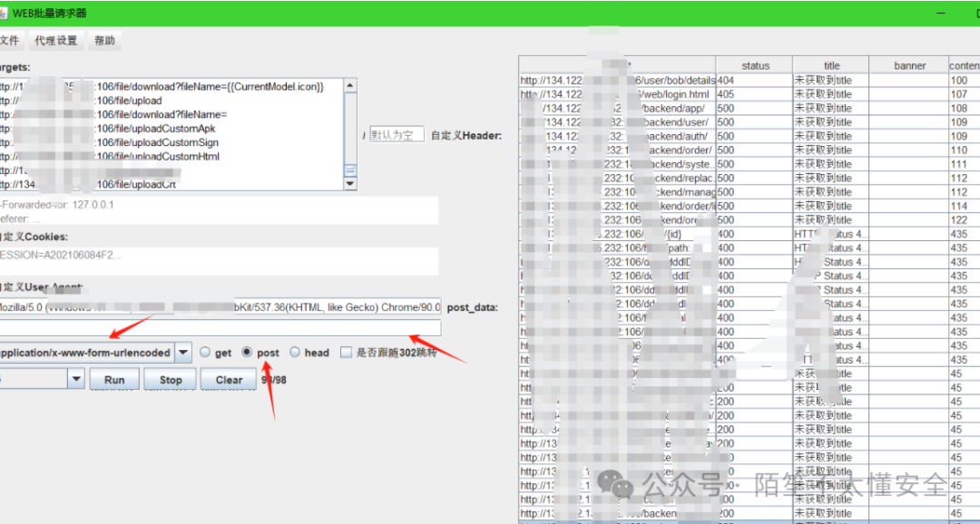Select result row with /backend/user/ URL

coord(618,121)
